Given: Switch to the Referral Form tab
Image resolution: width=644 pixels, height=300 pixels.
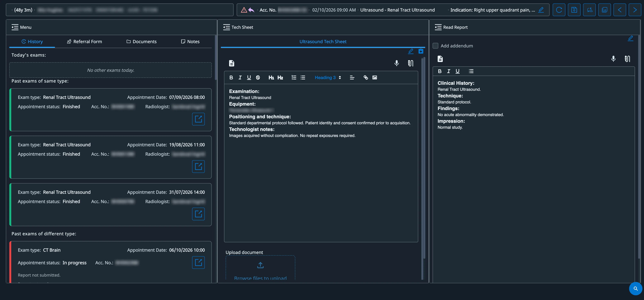Looking at the screenshot, I should 84,41.
